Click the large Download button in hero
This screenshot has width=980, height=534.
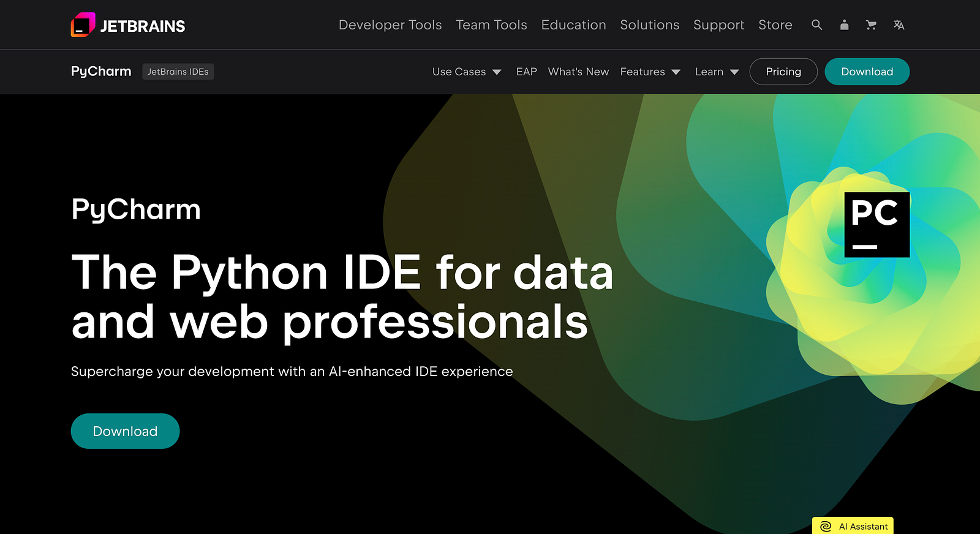(x=125, y=431)
